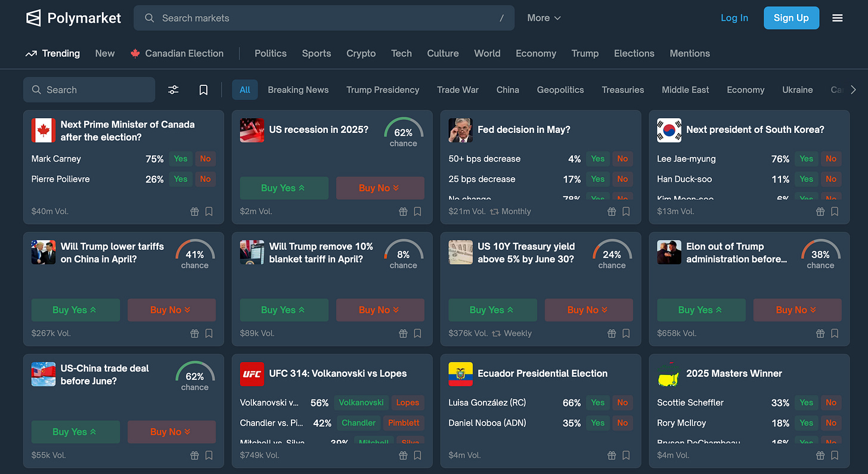The width and height of the screenshot is (868, 474).
Task: Bookmark the US 10Y Treasury yield market
Action: click(626, 333)
